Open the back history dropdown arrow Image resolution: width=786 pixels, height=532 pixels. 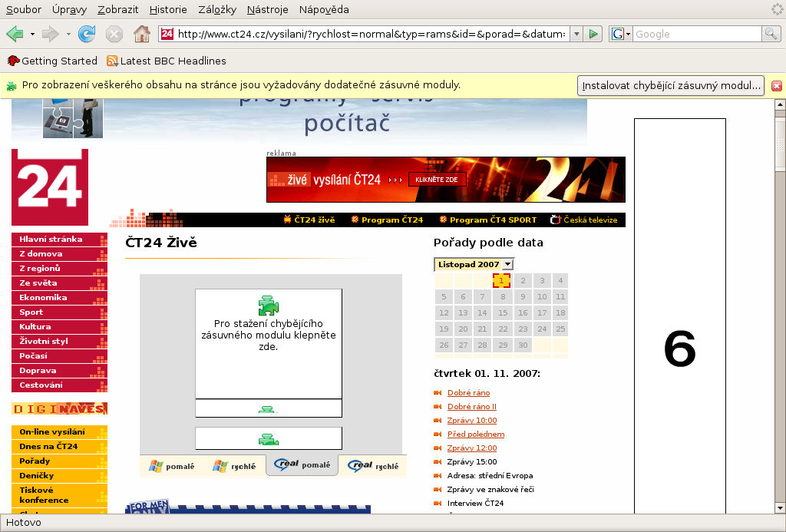pyautogui.click(x=32, y=34)
